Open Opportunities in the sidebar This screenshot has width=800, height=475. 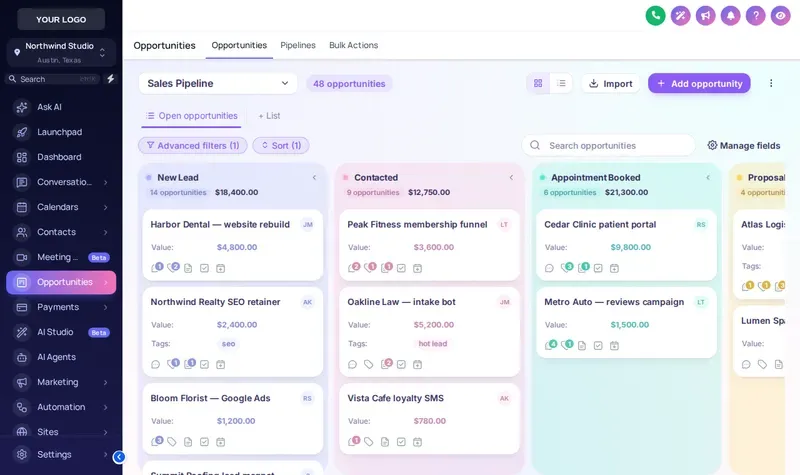(x=61, y=282)
